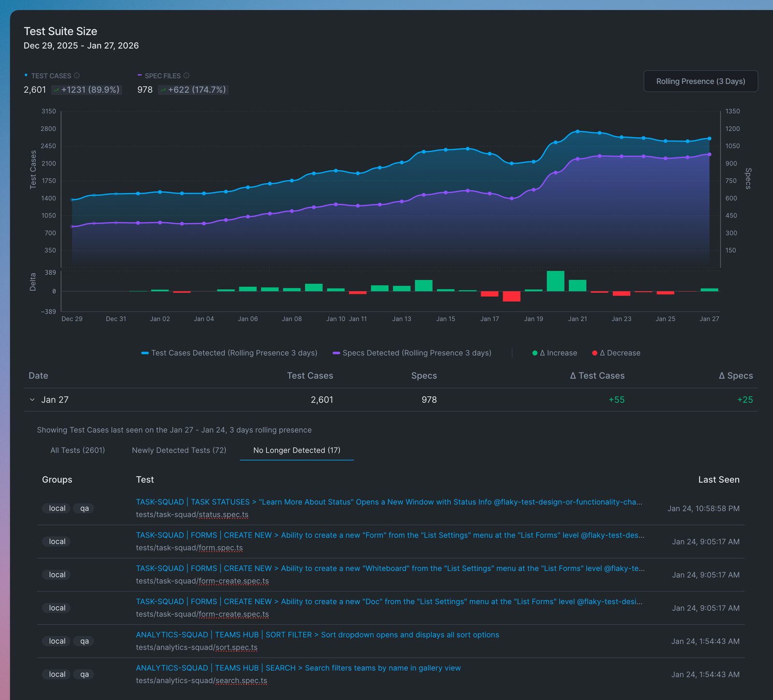The width and height of the screenshot is (773, 700).
Task: Click the Jan 27 data point on test cases line
Action: click(709, 139)
